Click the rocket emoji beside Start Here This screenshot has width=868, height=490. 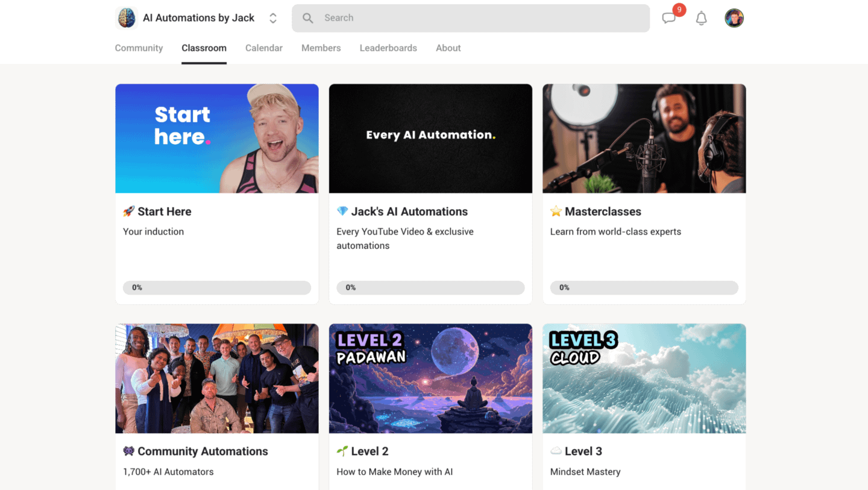coord(129,212)
